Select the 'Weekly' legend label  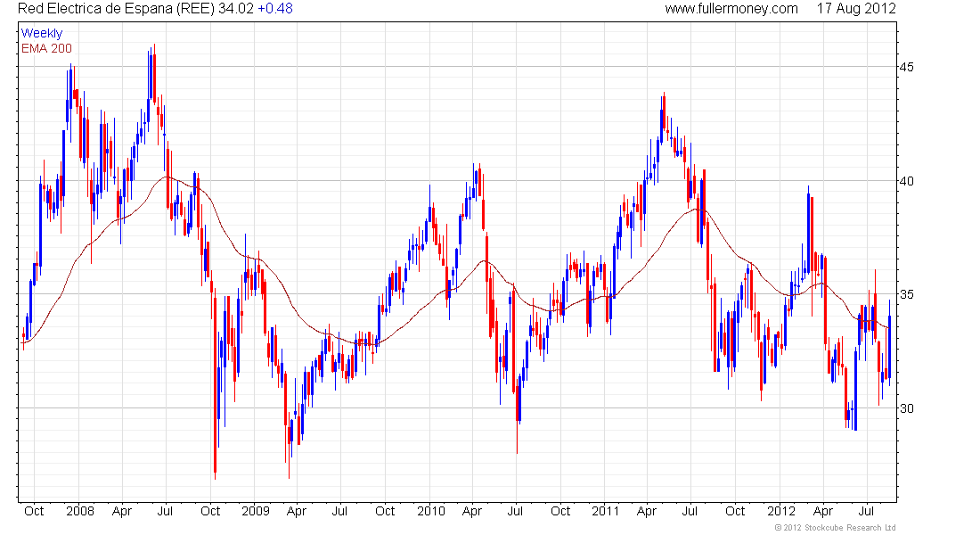tap(42, 33)
